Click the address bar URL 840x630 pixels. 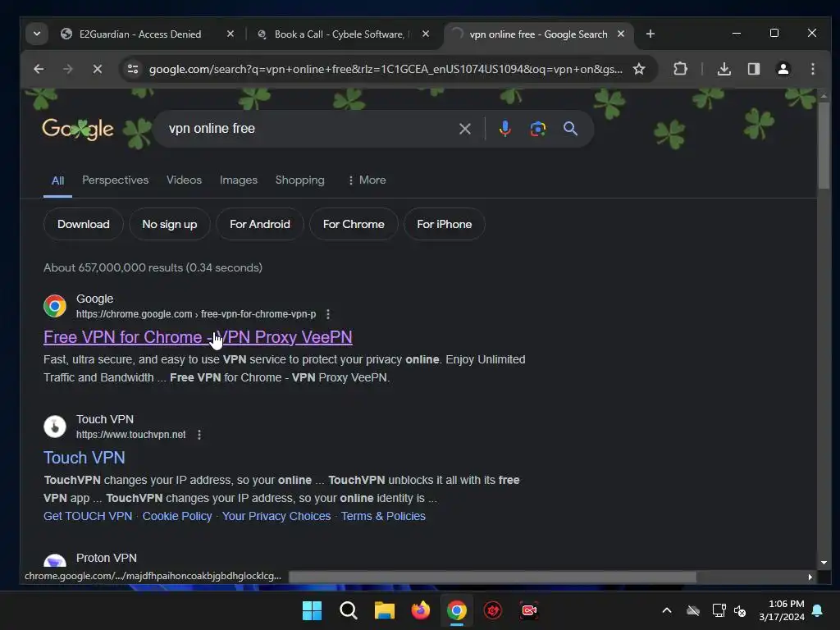(386, 69)
